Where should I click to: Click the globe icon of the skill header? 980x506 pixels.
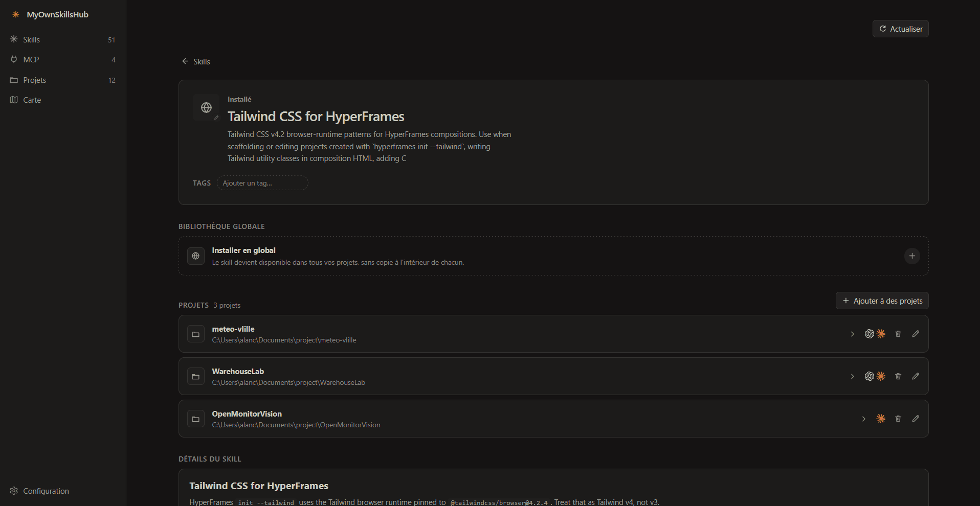206,107
